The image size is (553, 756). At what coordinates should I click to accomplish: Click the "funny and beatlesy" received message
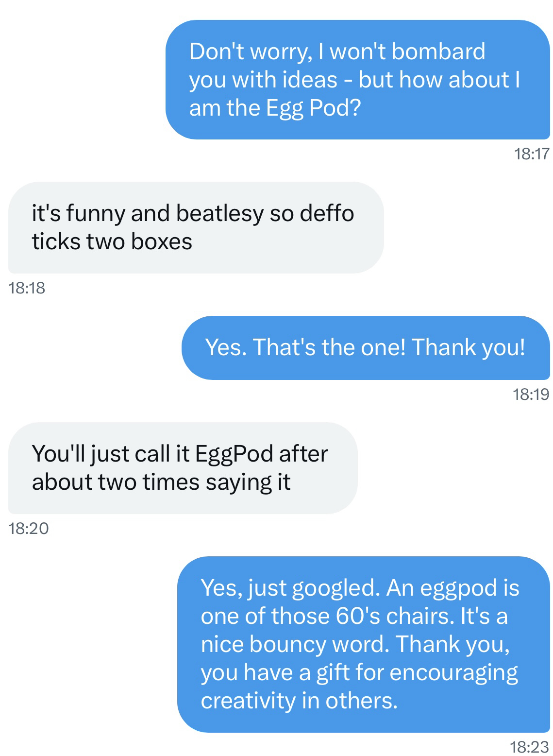(x=196, y=227)
